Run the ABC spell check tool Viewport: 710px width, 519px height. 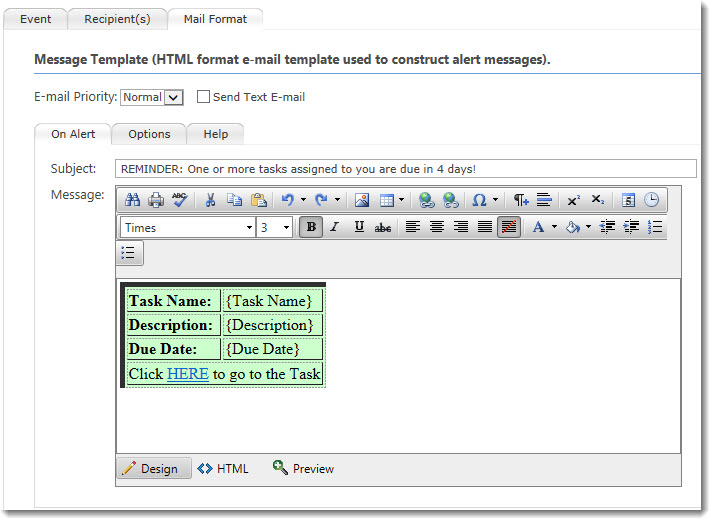180,200
